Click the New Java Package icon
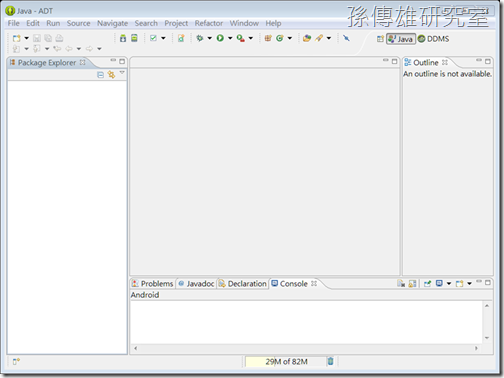 [268, 38]
